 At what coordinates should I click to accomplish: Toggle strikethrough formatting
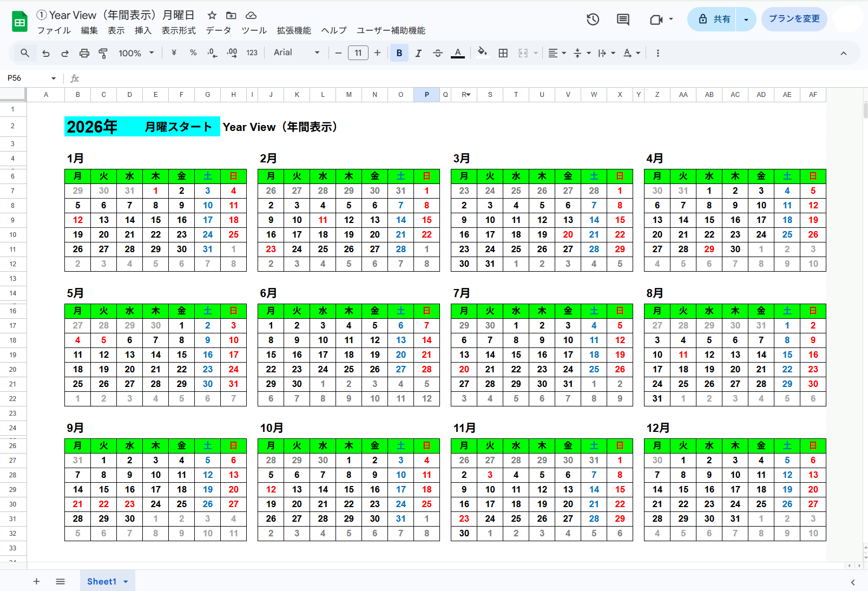pyautogui.click(x=437, y=52)
